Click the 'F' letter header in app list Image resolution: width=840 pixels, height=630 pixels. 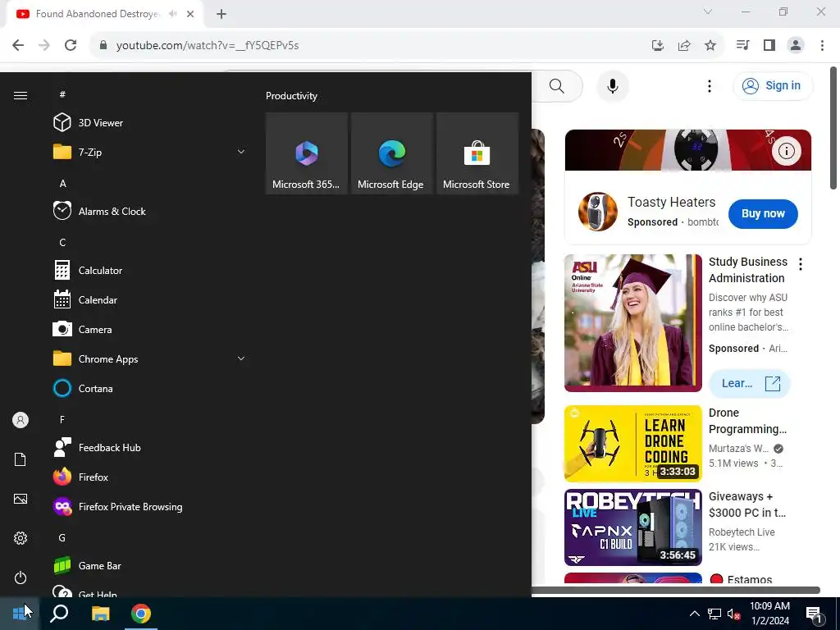(62, 419)
